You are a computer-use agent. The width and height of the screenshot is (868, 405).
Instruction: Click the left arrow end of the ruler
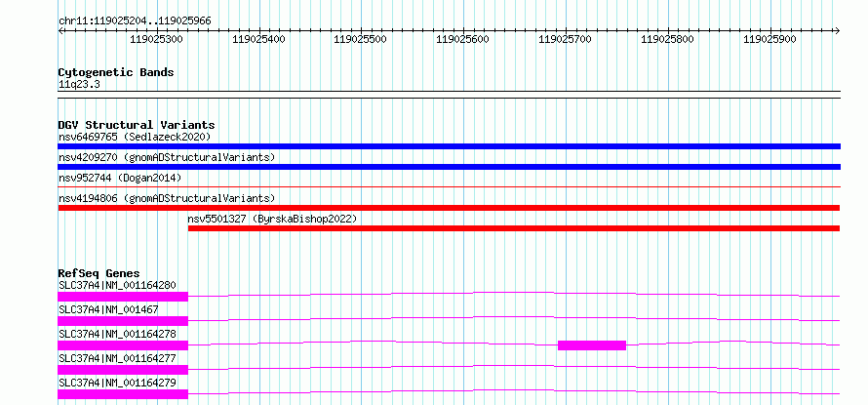coord(60,30)
